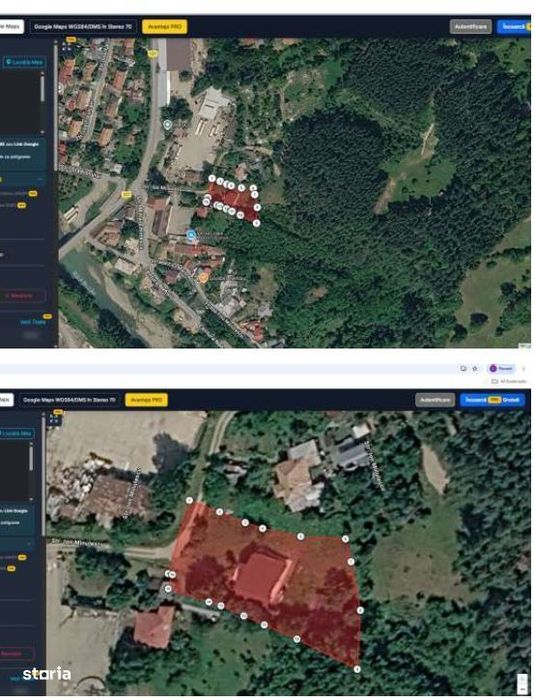This screenshot has height=699, width=534.
Task: Click northeastern corner vertex of lower map polygon
Action: (x=345, y=539)
